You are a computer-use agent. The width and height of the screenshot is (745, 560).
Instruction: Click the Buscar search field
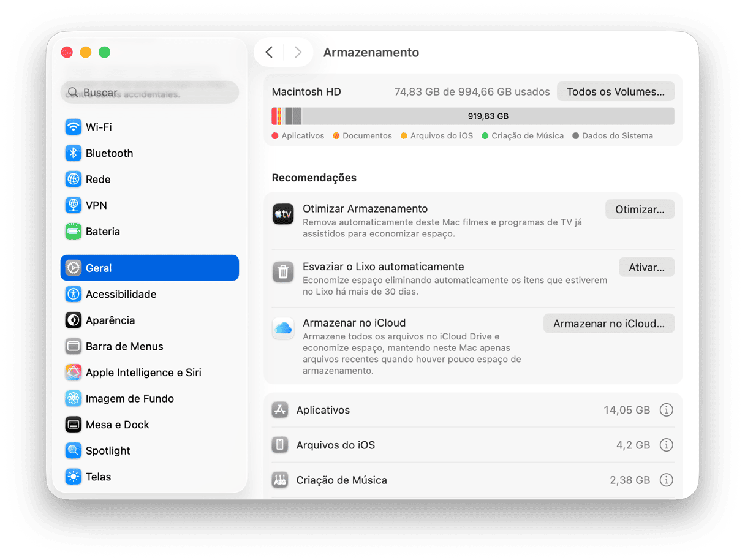[150, 93]
